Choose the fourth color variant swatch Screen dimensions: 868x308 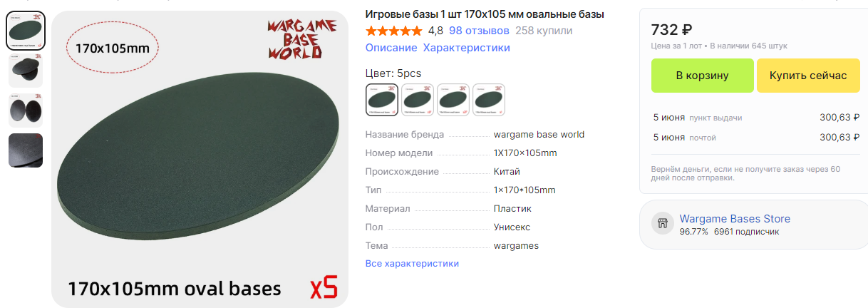489,100
